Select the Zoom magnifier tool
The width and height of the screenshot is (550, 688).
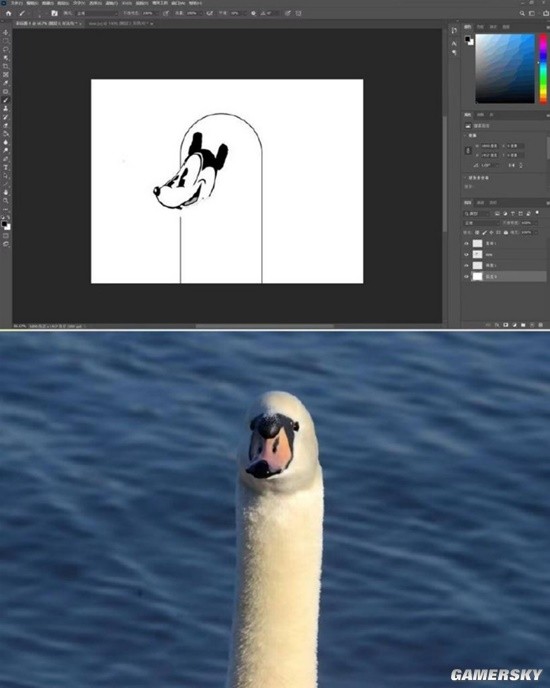pyautogui.click(x=6, y=201)
